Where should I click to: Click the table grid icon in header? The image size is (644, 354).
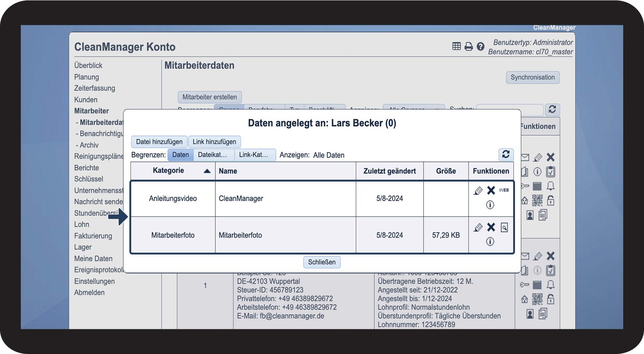click(456, 46)
